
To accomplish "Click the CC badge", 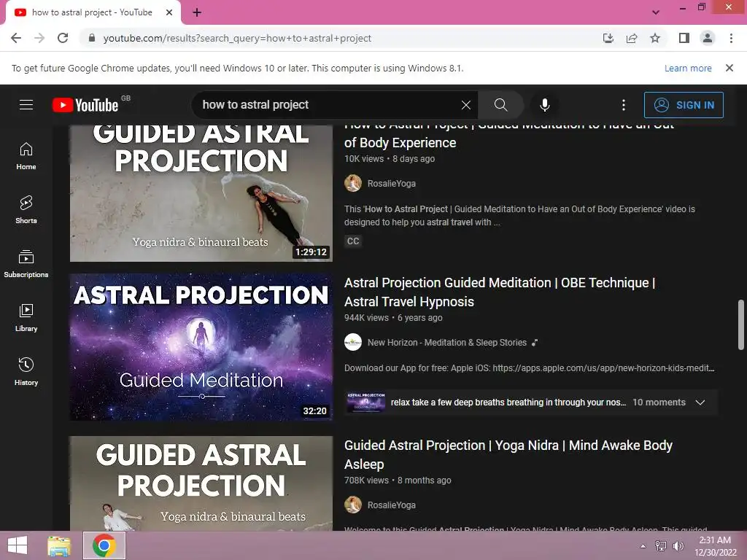I will 353,241.
